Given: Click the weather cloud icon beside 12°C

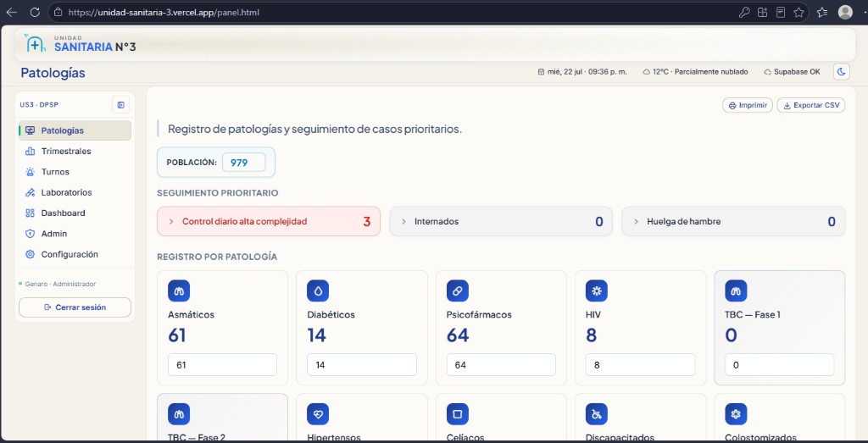Looking at the screenshot, I should [x=647, y=72].
